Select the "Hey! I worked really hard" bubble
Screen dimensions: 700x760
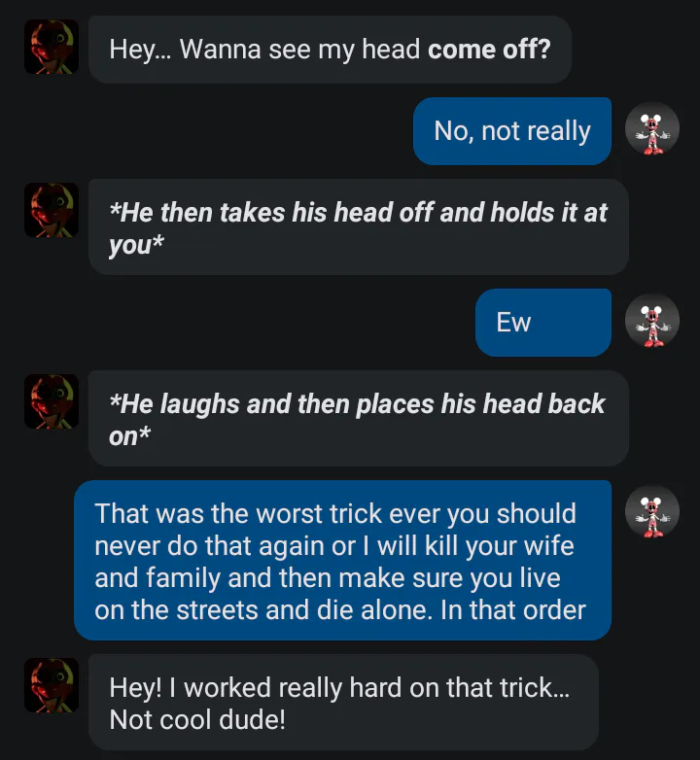pyautogui.click(x=343, y=703)
